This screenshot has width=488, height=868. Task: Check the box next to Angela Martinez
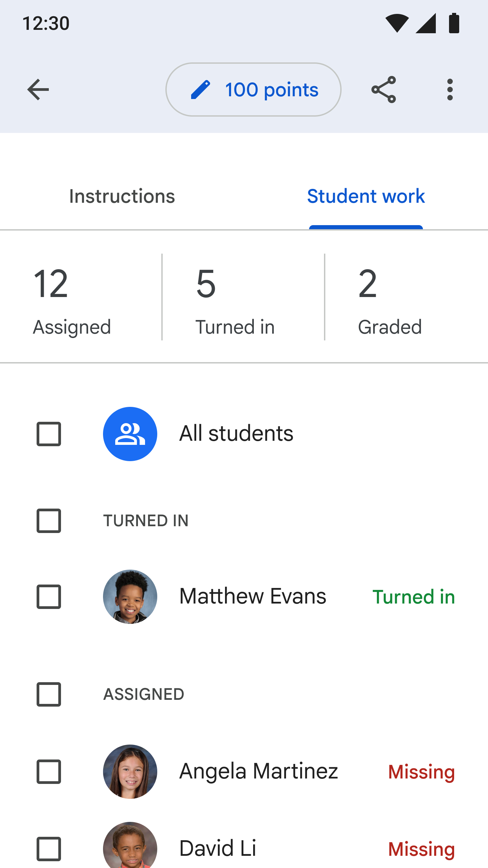click(49, 772)
